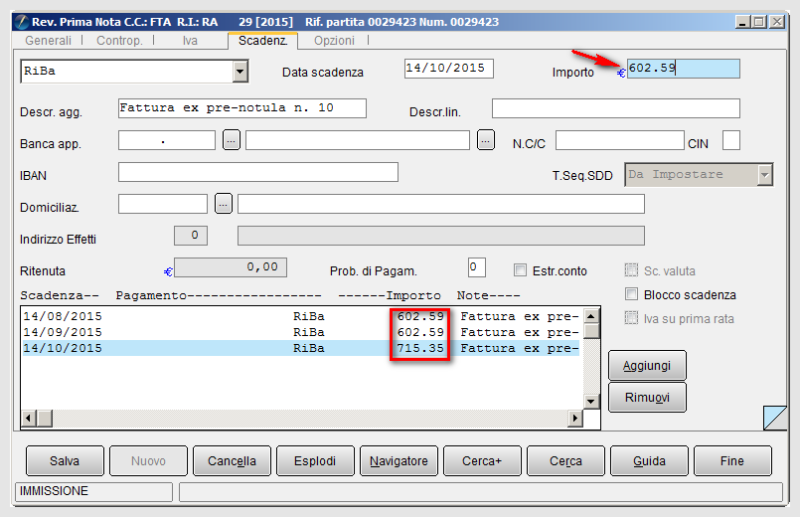Focus the Descr.lin. input field
Image resolution: width=800 pixels, height=517 pixels.
tap(616, 108)
